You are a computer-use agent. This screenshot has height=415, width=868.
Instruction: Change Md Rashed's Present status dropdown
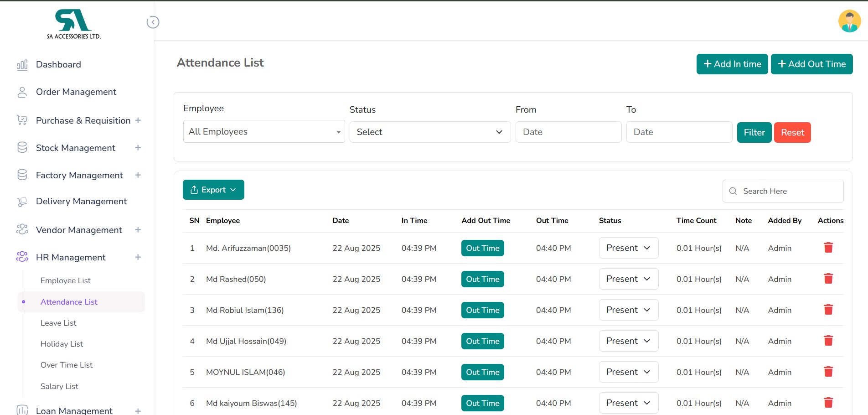click(628, 279)
